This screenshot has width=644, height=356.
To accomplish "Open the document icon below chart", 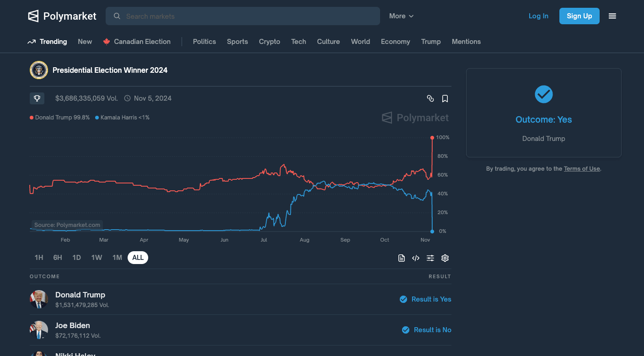I will [401, 258].
